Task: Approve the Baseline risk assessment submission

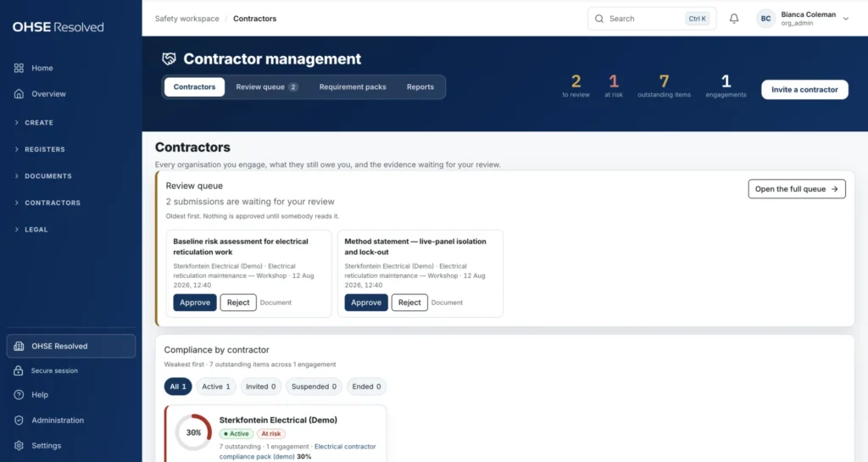Action: [x=195, y=303]
